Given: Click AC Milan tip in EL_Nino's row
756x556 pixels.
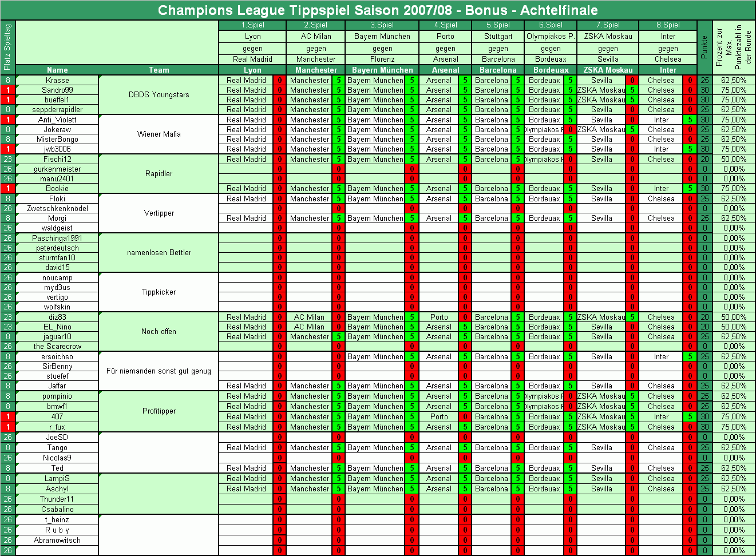Looking at the screenshot, I should click(x=309, y=327).
